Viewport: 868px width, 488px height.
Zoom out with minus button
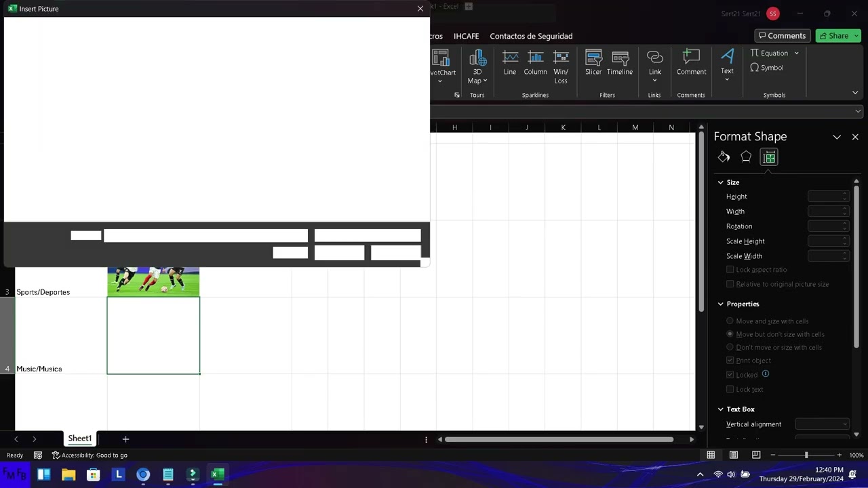(773, 455)
